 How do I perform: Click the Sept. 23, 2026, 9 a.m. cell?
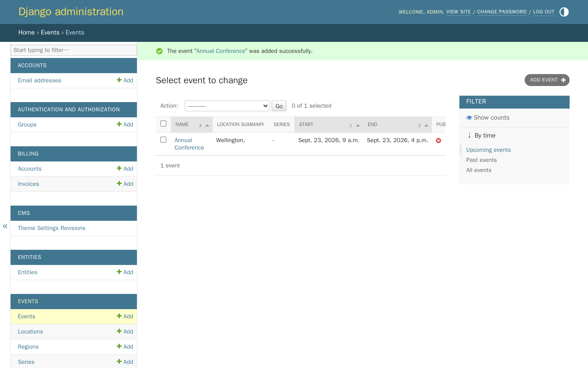328,140
